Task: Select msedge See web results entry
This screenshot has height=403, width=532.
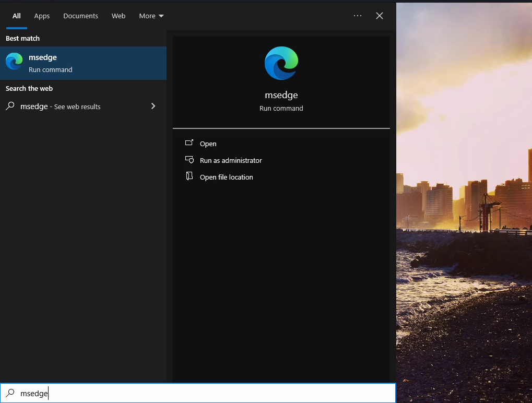Action: [x=83, y=106]
